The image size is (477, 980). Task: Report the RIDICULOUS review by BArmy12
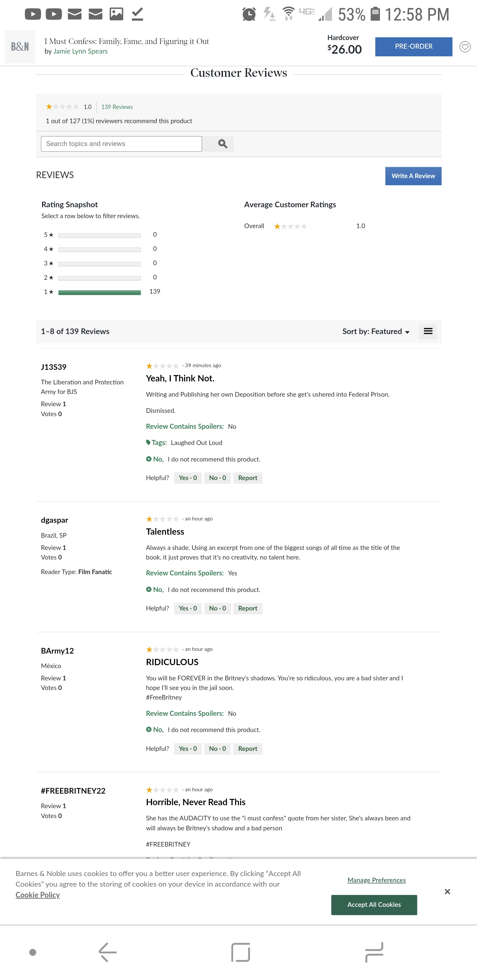point(247,749)
